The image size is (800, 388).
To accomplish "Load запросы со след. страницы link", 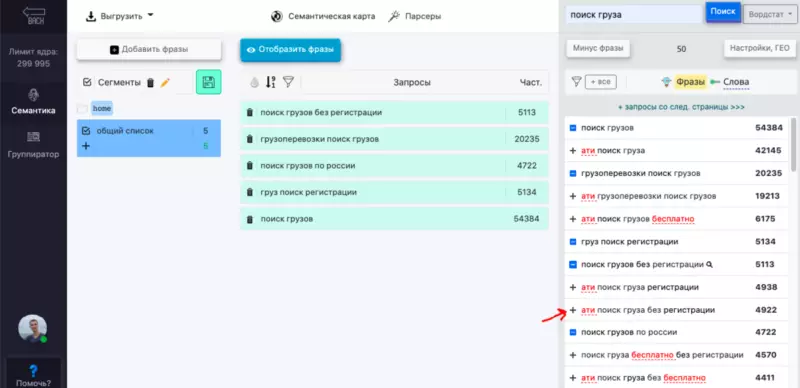I will tap(681, 107).
